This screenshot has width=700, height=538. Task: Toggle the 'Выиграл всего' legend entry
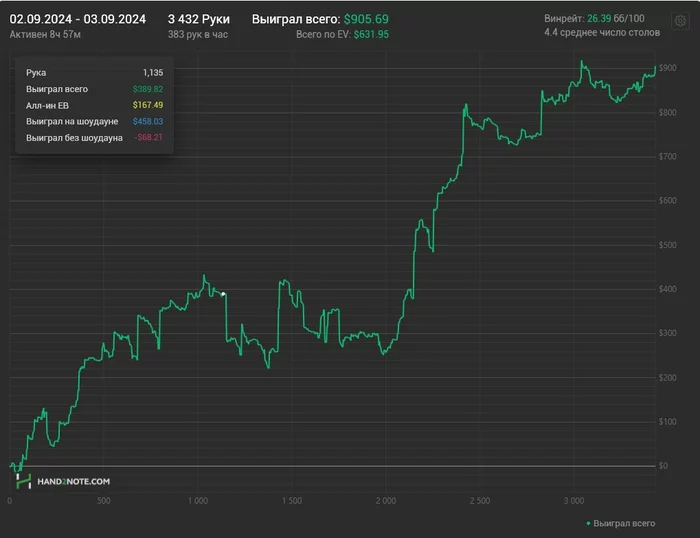pyautogui.click(x=621, y=523)
